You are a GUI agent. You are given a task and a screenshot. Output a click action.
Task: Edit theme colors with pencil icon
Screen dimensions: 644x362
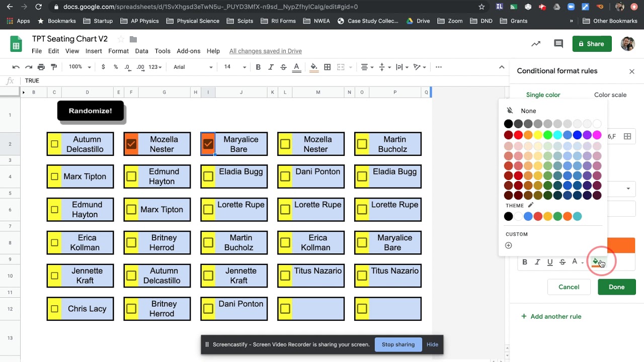(x=530, y=205)
